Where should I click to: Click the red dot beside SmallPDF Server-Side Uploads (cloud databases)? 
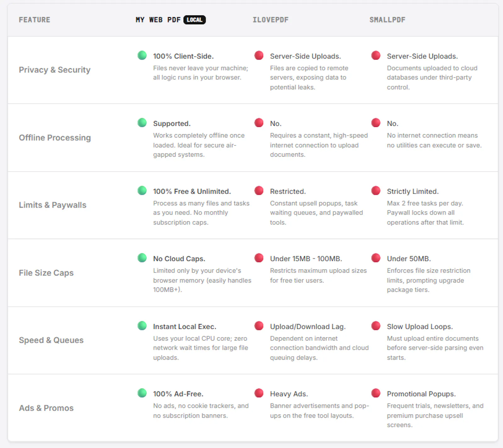376,55
